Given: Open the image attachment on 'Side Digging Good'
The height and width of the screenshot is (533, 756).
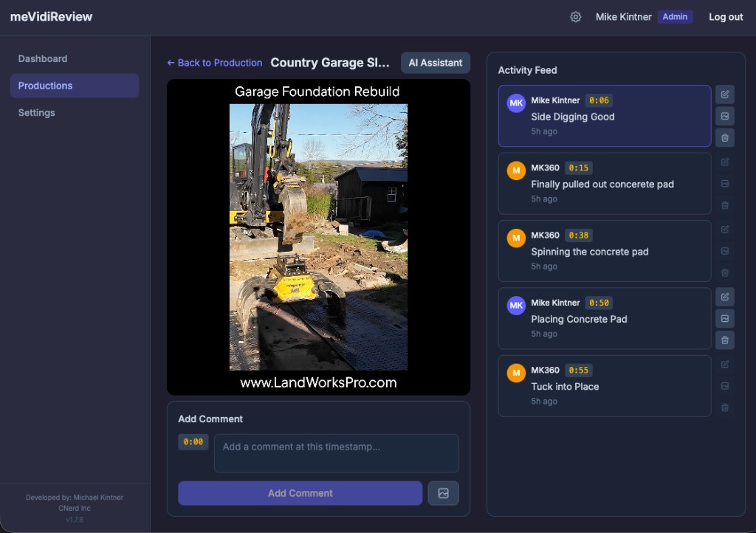Looking at the screenshot, I should point(724,116).
